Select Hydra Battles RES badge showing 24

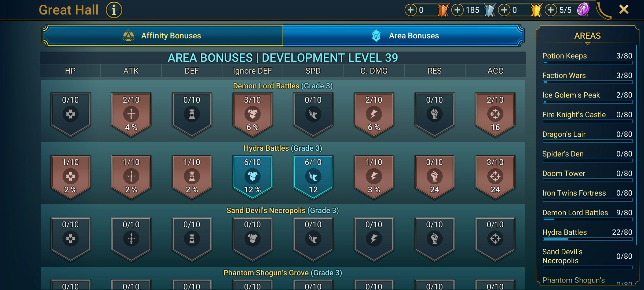(x=435, y=177)
